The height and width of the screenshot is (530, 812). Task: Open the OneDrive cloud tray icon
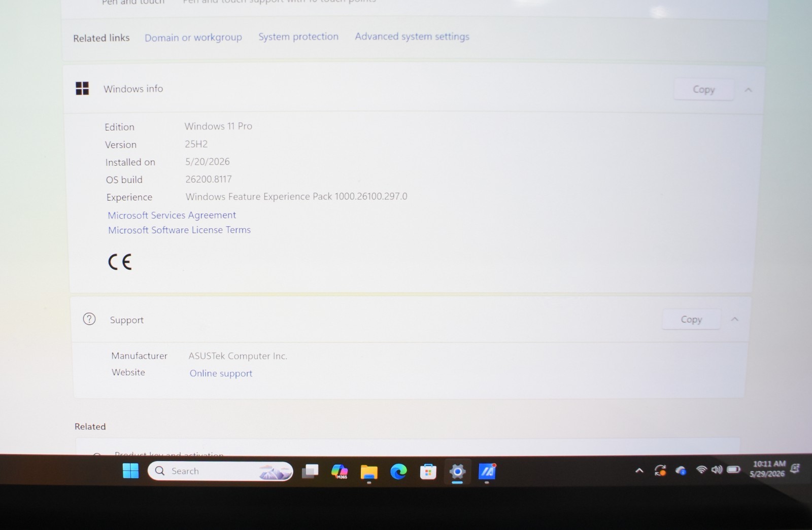[681, 471]
